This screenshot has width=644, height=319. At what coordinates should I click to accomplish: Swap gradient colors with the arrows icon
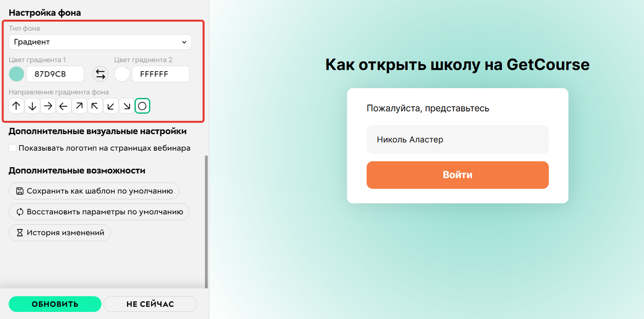click(100, 74)
